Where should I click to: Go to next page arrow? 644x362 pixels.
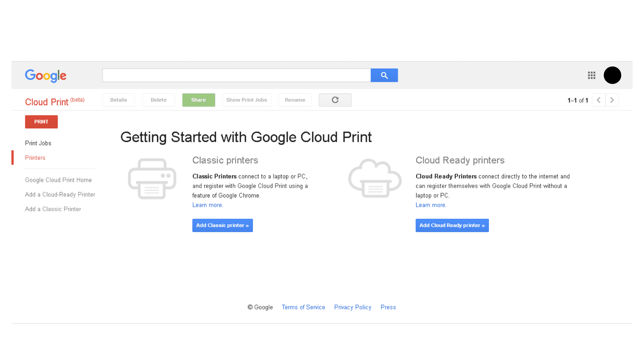tap(612, 100)
